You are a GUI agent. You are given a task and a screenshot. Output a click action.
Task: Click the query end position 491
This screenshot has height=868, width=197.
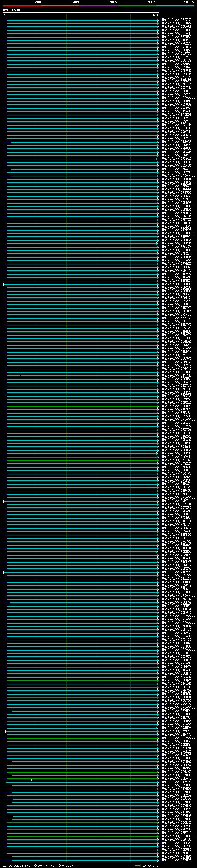tap(155, 15)
